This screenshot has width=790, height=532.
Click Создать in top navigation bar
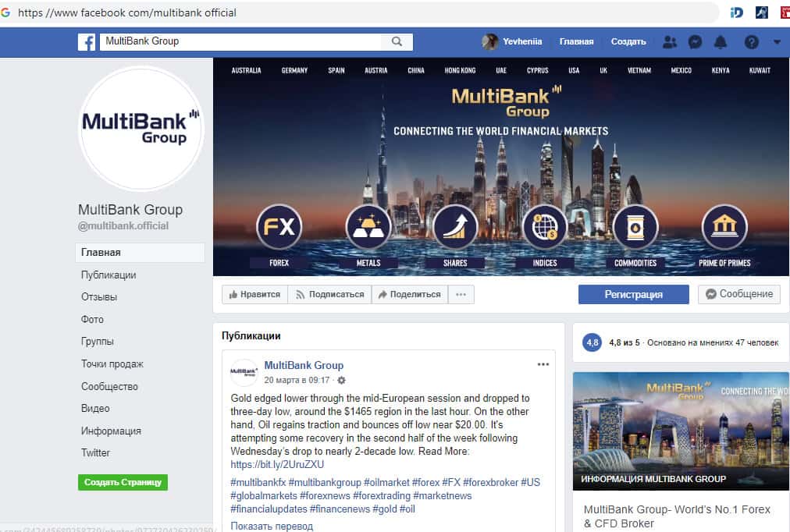pos(628,42)
